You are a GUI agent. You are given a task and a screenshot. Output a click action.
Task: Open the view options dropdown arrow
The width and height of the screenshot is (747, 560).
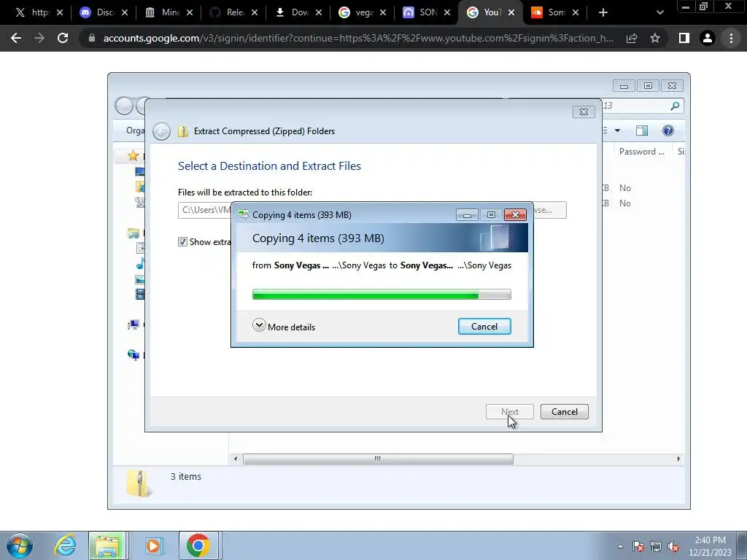(617, 131)
